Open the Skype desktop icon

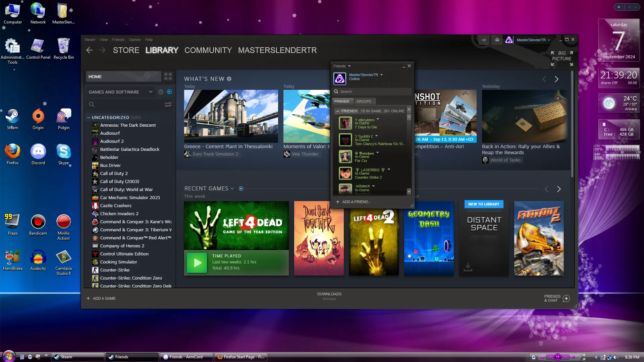[63, 154]
